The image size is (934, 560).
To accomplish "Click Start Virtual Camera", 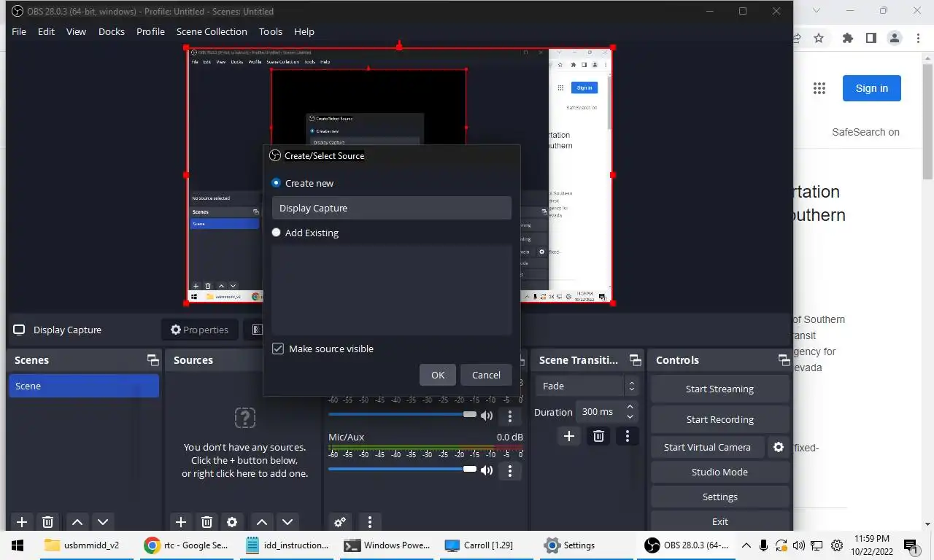I will click(x=707, y=447).
